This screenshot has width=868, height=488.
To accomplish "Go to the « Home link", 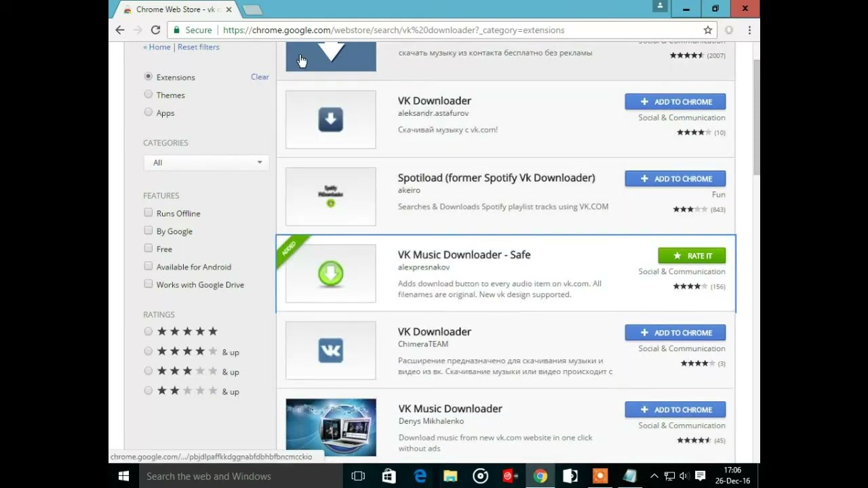I will pos(157,47).
